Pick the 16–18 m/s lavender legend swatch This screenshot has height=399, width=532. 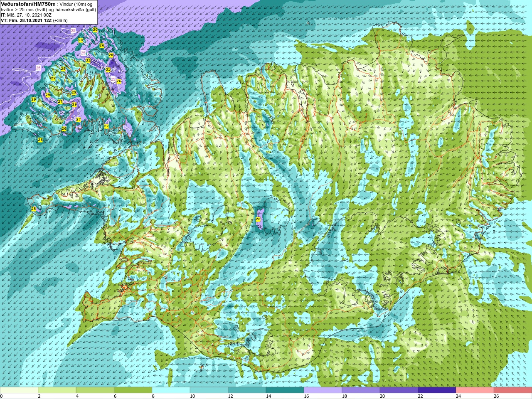tap(323, 390)
